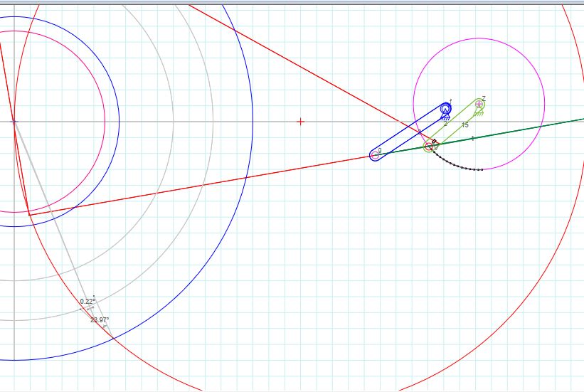Select the 23.97° angle dimension label

(x=100, y=319)
